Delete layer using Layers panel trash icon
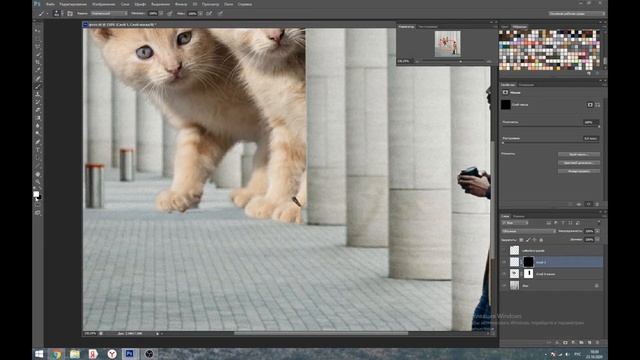 click(598, 343)
